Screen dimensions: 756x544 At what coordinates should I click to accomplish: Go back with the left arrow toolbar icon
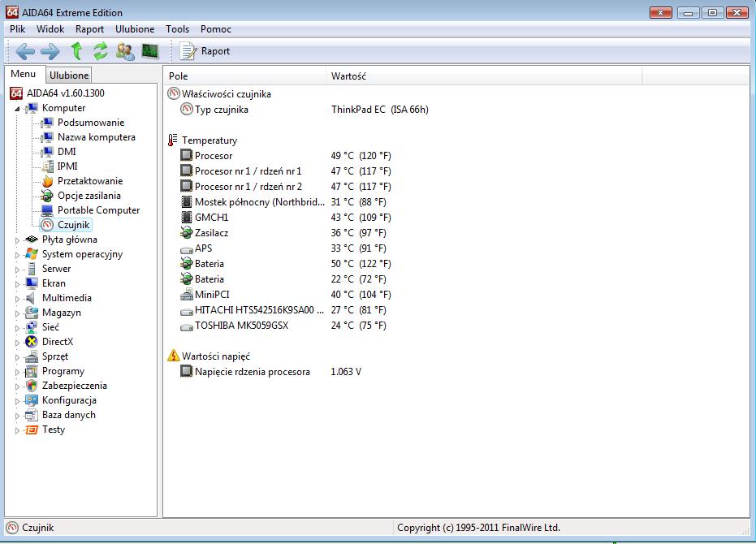tap(25, 51)
